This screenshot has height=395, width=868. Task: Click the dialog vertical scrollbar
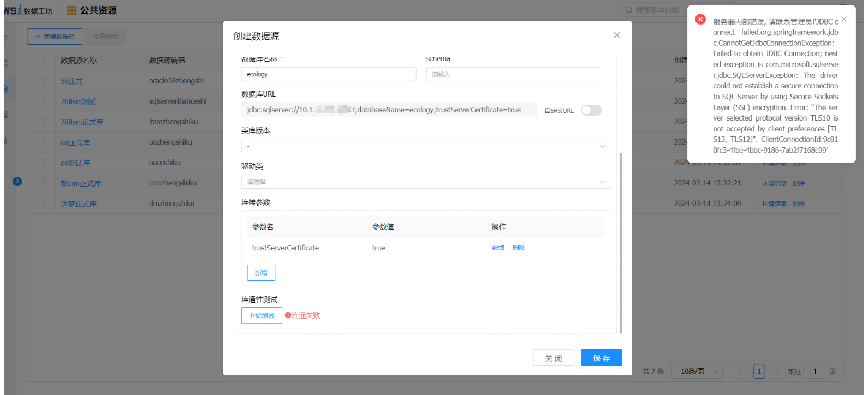[x=621, y=243]
